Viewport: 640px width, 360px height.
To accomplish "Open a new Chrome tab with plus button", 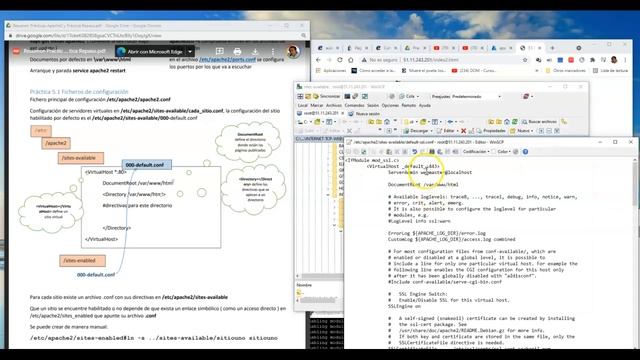I will click(552, 48).
